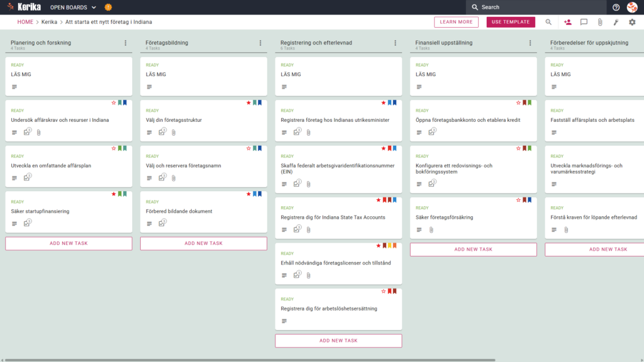Open the add team member icon
Viewport: 644px width, 362px height.
[568, 22]
